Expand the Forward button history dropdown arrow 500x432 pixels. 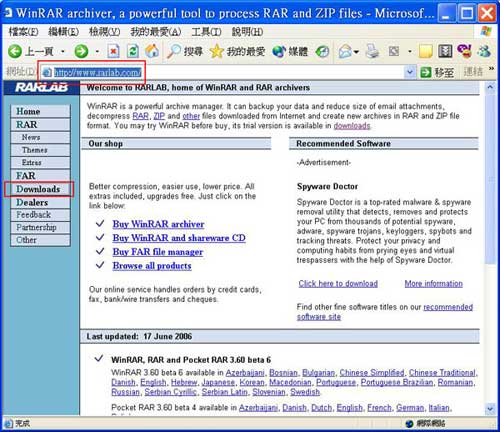(97, 52)
